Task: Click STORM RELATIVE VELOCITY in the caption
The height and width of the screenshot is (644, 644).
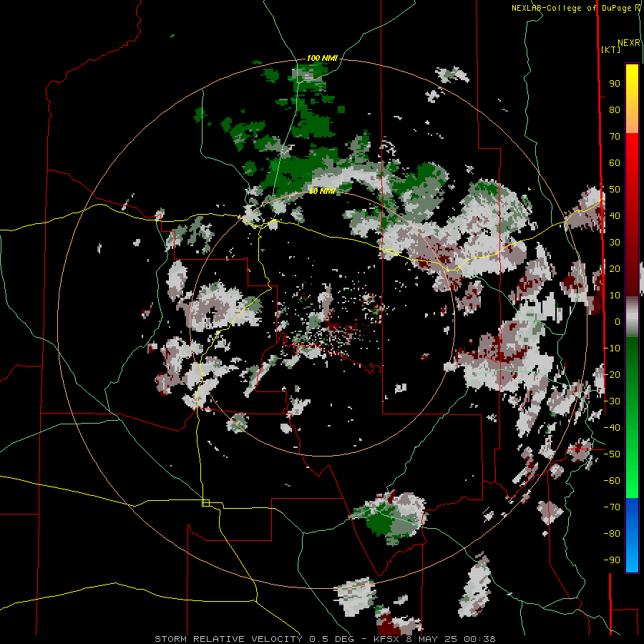Action: point(228,639)
